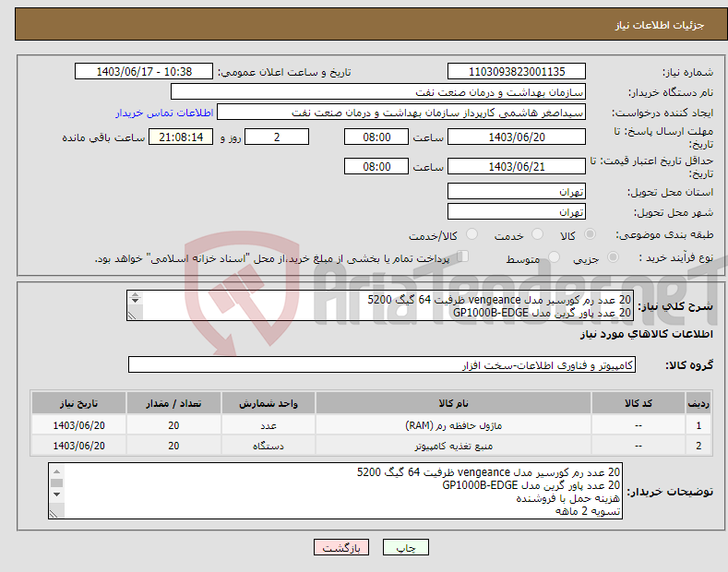Click the بازگشت (back) button
Viewport: 728px width, 572px height.
point(341,547)
